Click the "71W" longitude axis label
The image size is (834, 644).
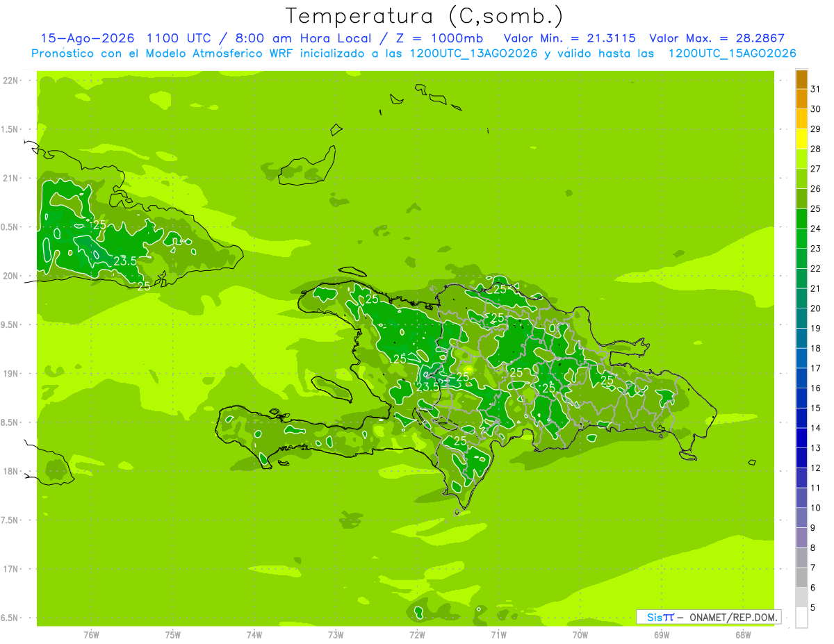pos(498,634)
